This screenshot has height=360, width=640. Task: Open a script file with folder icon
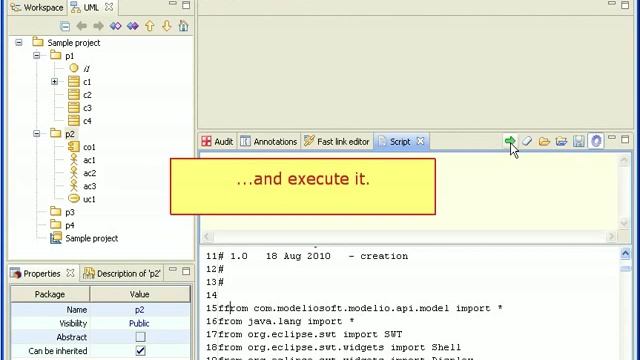pyautogui.click(x=544, y=142)
